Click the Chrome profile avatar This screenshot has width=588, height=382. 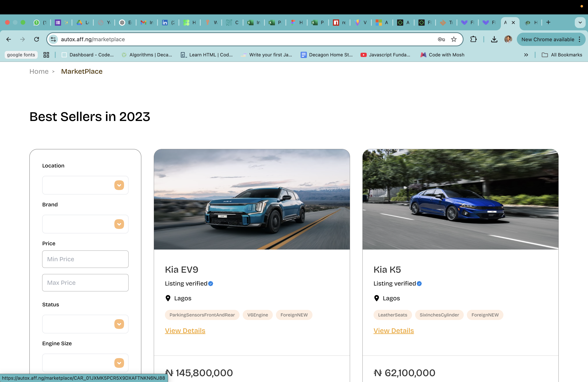pos(508,39)
